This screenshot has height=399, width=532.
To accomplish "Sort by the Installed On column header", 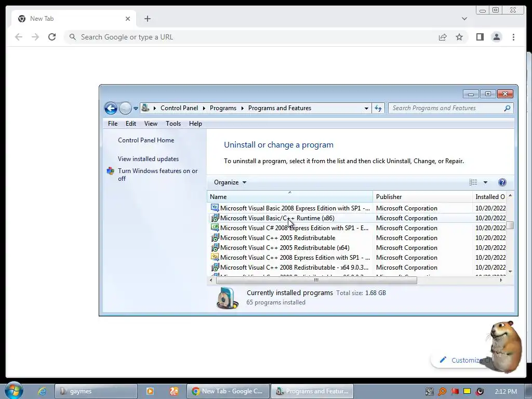I will [489, 197].
